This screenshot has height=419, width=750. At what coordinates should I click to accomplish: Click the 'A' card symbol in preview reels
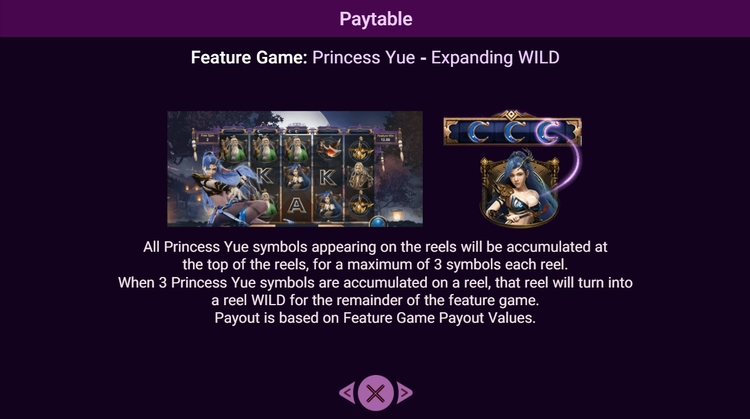[296, 206]
